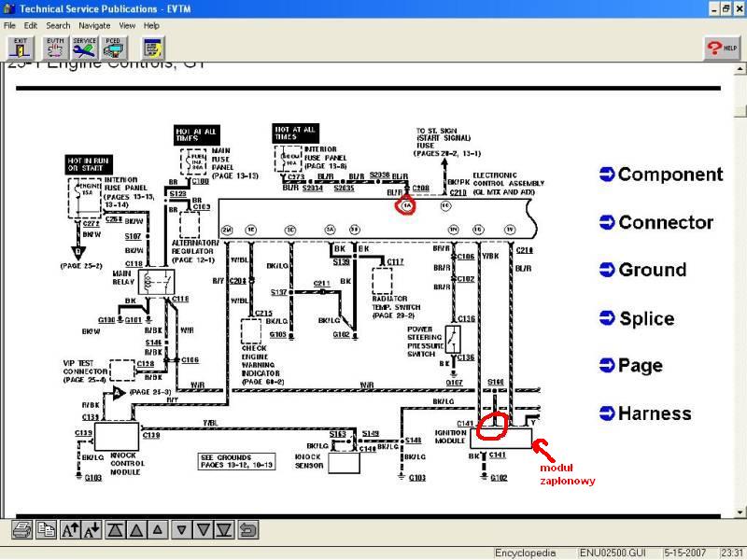The image size is (747, 560).
Task: Open the PCED toolbar icon
Action: click(113, 49)
